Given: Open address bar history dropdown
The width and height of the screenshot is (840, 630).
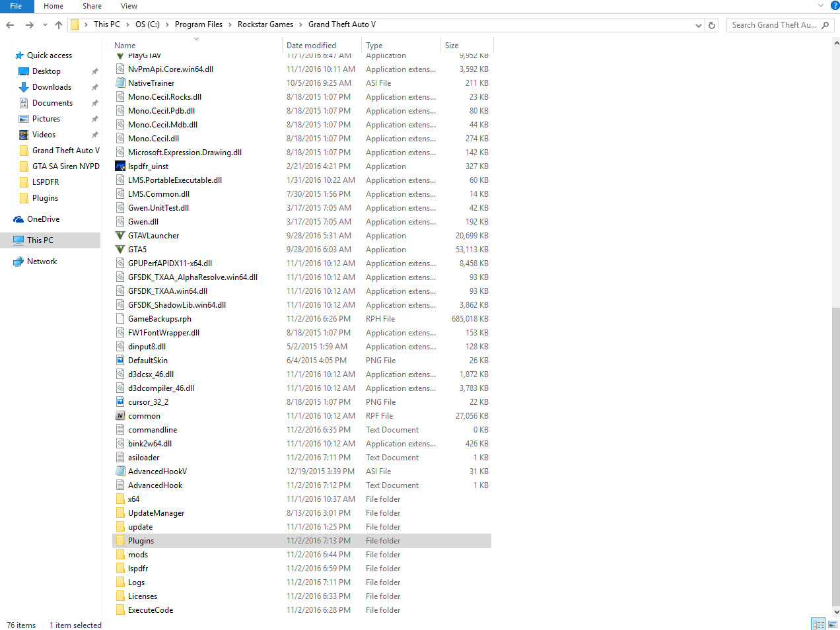Looking at the screenshot, I should (x=699, y=25).
